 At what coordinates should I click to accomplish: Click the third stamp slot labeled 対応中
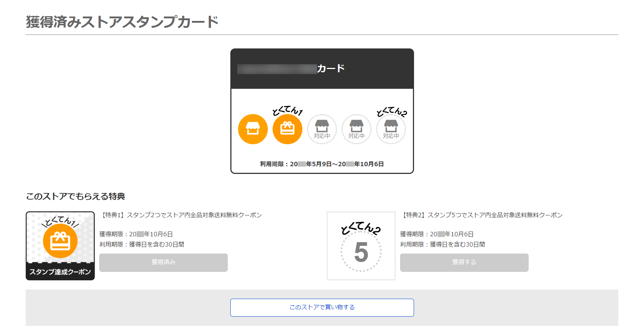[x=322, y=129]
